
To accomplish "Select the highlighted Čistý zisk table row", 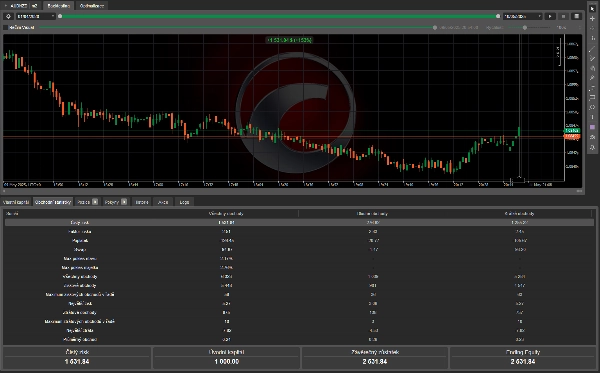I will (x=299, y=222).
